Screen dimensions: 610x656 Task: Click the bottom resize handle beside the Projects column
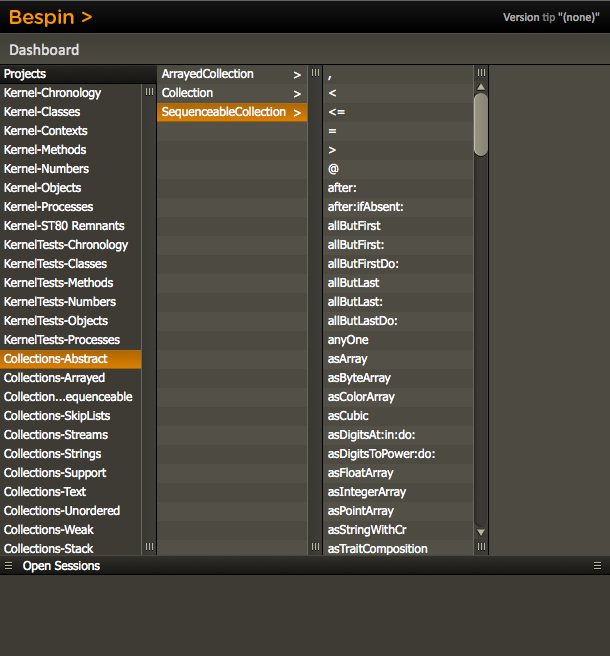pos(149,547)
